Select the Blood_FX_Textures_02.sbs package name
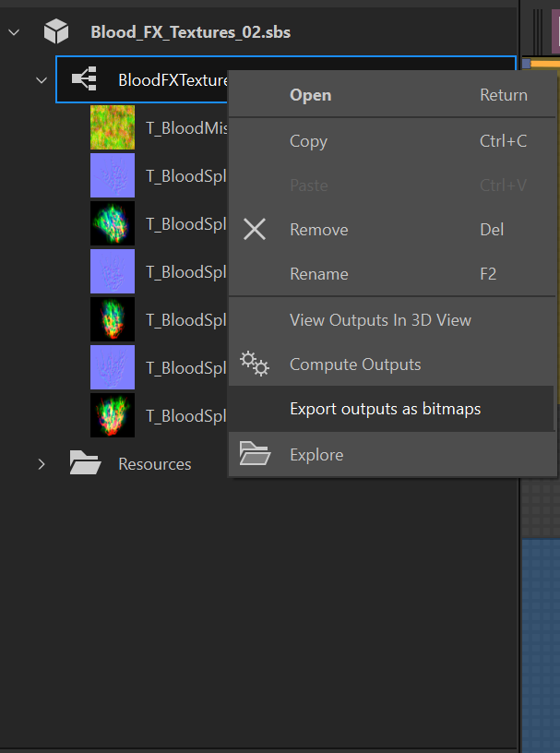The image size is (560, 753). [x=191, y=32]
